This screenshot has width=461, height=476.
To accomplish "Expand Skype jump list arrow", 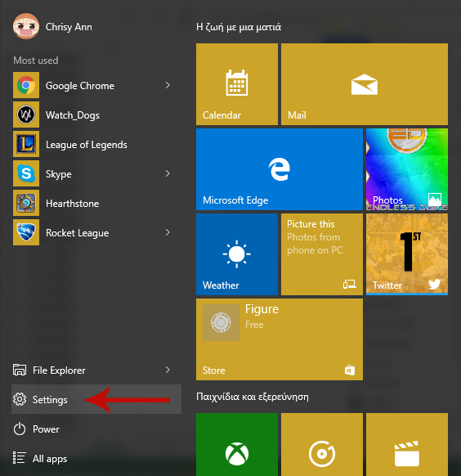I will [x=168, y=173].
